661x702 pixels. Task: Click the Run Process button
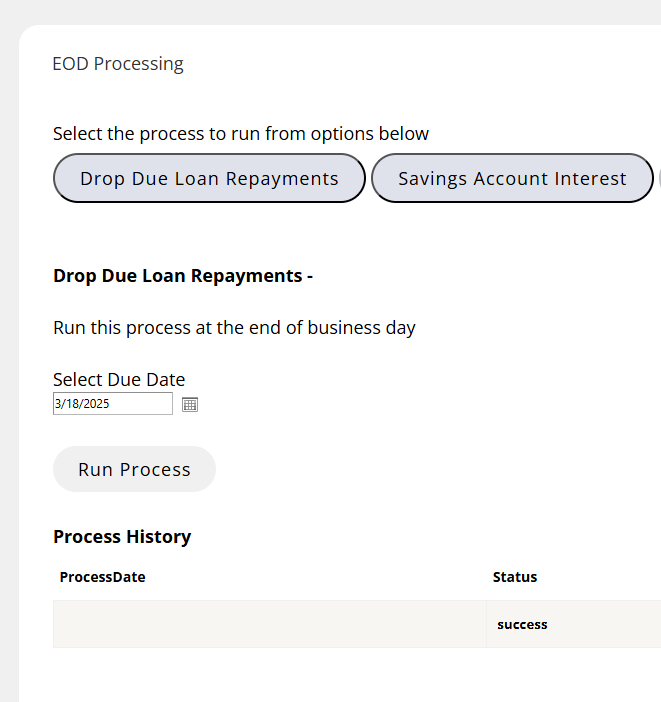click(134, 469)
